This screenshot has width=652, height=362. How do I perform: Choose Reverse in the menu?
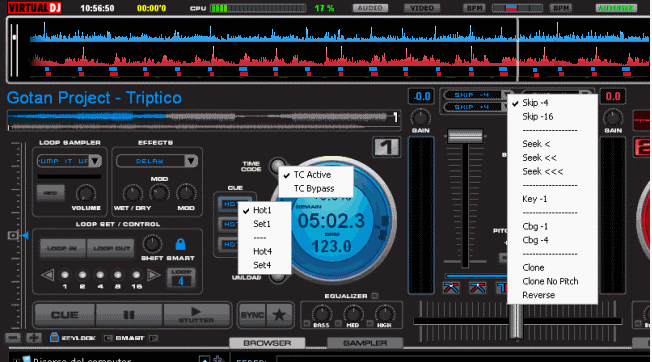pyautogui.click(x=538, y=295)
